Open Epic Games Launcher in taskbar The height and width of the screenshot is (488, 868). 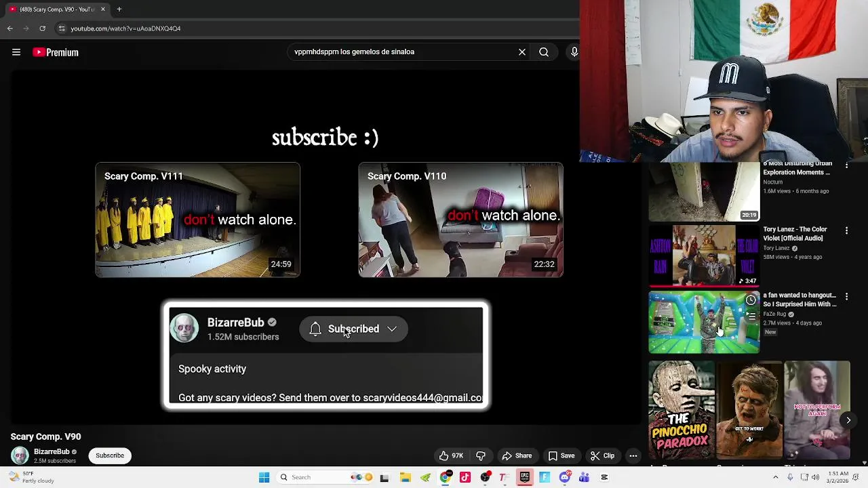525,477
